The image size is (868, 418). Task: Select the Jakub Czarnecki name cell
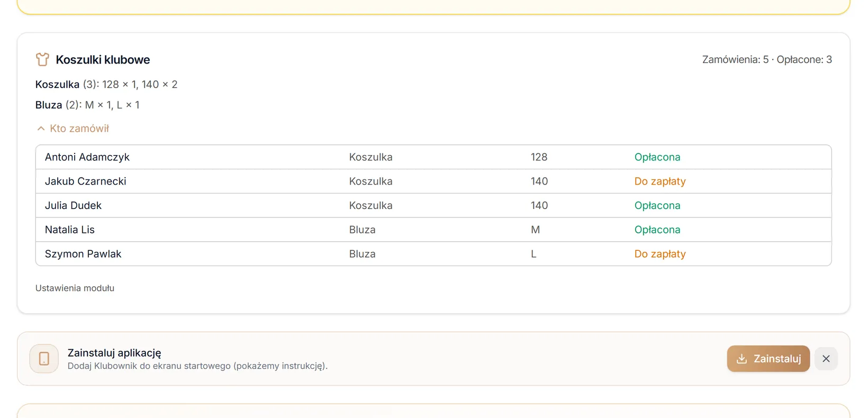coord(86,181)
